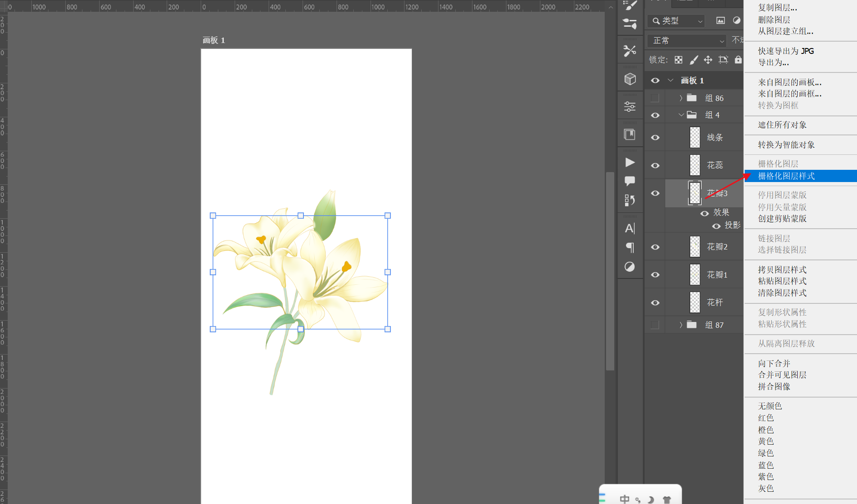Filter layers by adjustment layers icon
This screenshot has width=857, height=504.
point(737,20)
